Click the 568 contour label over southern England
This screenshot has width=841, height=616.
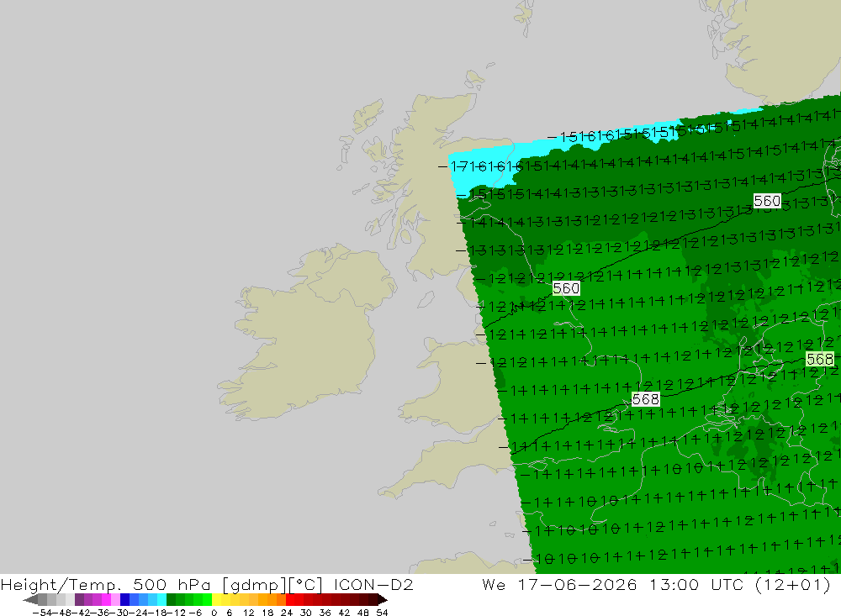point(645,399)
